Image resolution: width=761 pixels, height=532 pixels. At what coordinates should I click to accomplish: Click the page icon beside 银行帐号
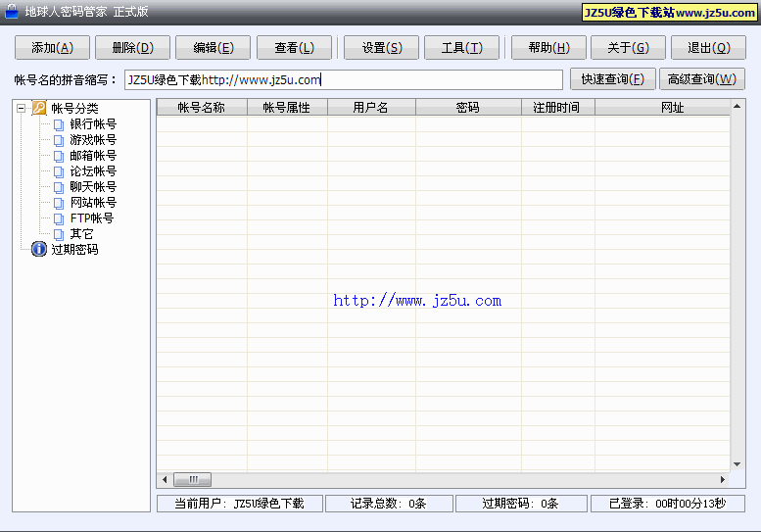pyautogui.click(x=59, y=125)
